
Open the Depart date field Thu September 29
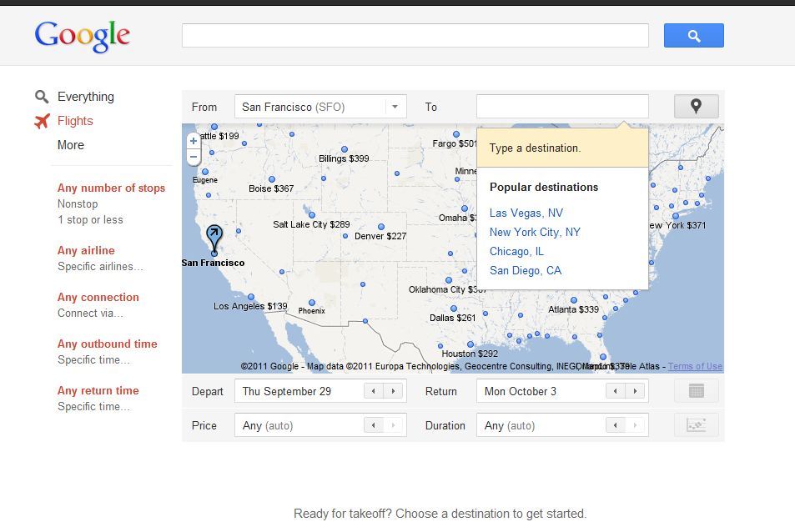[320, 391]
